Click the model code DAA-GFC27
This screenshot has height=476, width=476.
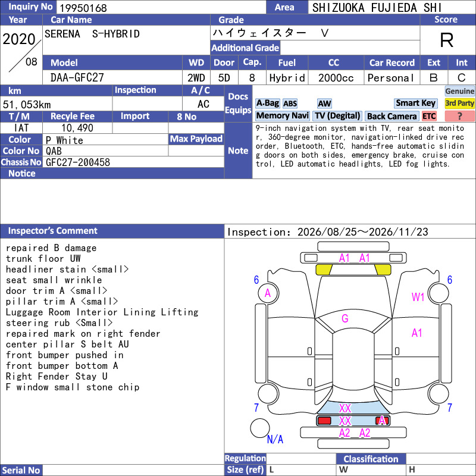[x=77, y=78]
